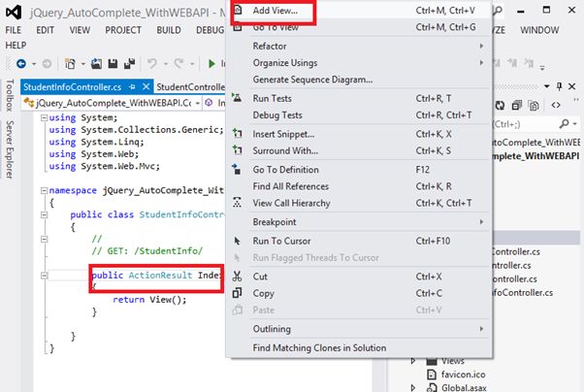584x392 pixels.
Task: Open the Undo history dropdown arrow
Action: point(166,64)
